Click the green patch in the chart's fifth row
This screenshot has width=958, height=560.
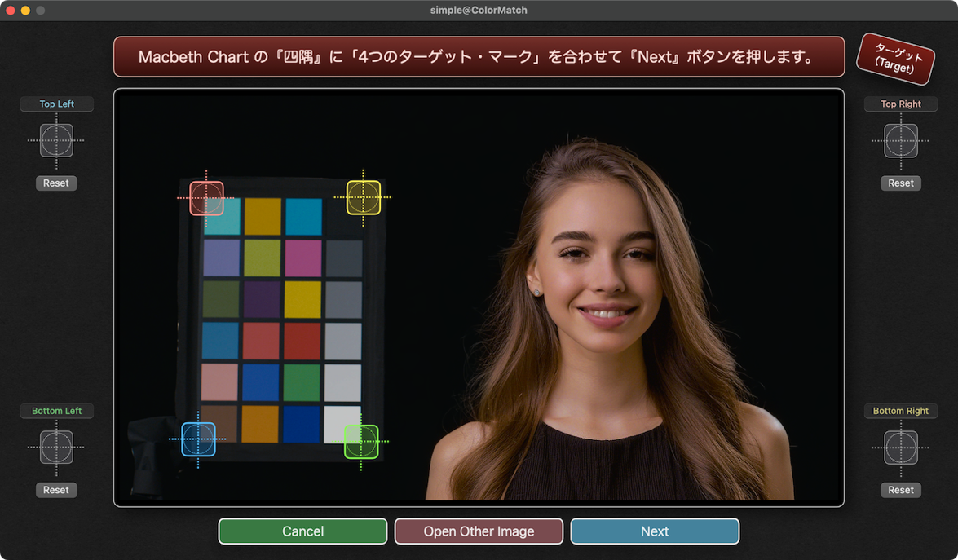tap(302, 383)
